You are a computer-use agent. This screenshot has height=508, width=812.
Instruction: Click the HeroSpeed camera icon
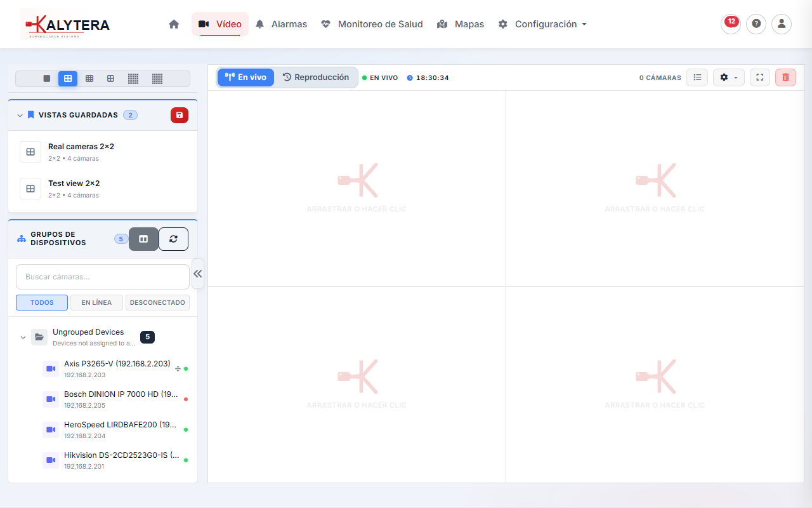(51, 430)
